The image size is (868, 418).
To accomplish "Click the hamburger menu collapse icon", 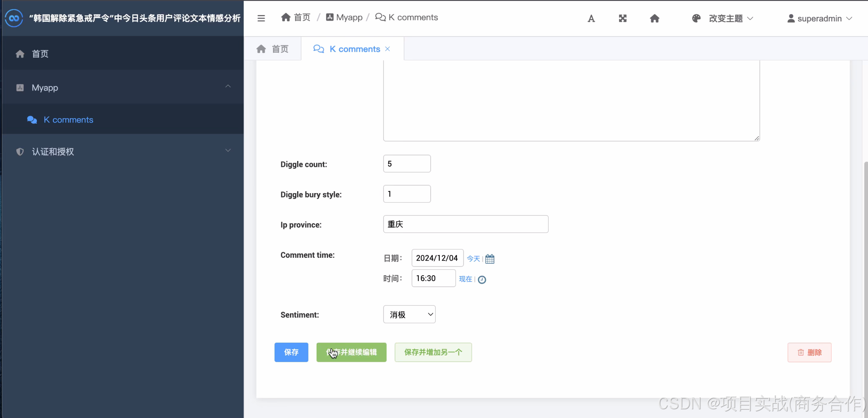I will pyautogui.click(x=261, y=18).
